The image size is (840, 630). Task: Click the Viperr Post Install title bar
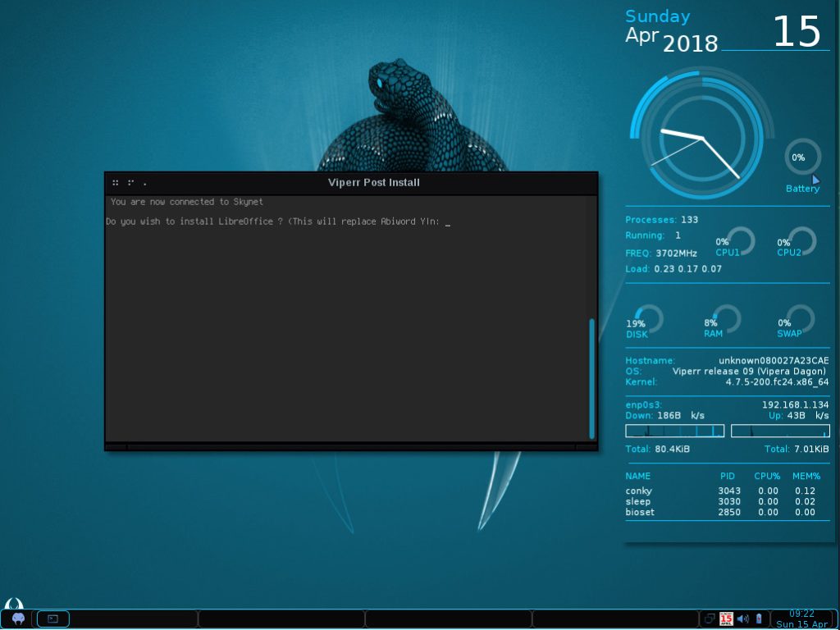pyautogui.click(x=373, y=182)
